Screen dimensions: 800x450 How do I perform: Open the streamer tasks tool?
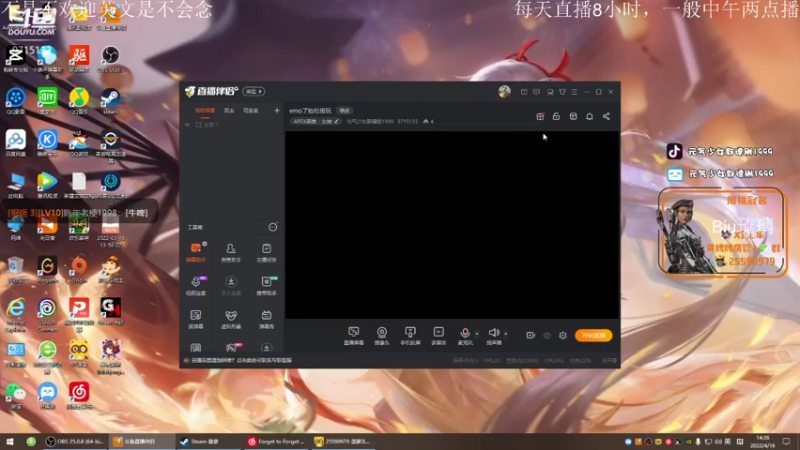coord(266,252)
